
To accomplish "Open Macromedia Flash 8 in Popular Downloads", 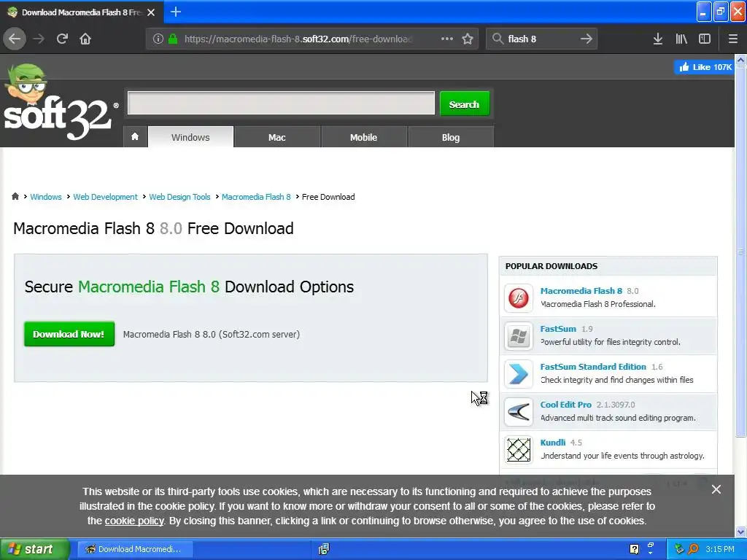I will pos(581,290).
